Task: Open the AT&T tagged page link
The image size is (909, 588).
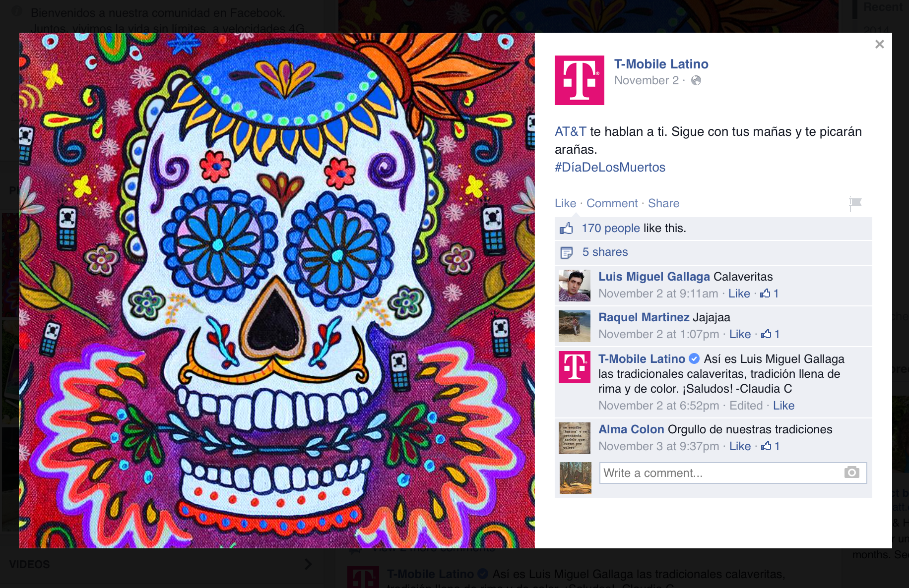Action: point(571,131)
